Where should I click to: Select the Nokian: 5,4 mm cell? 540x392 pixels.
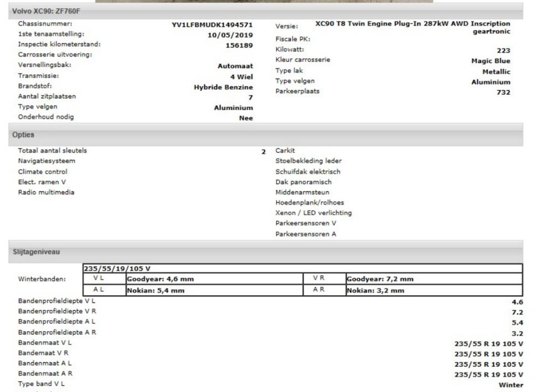[214, 290]
